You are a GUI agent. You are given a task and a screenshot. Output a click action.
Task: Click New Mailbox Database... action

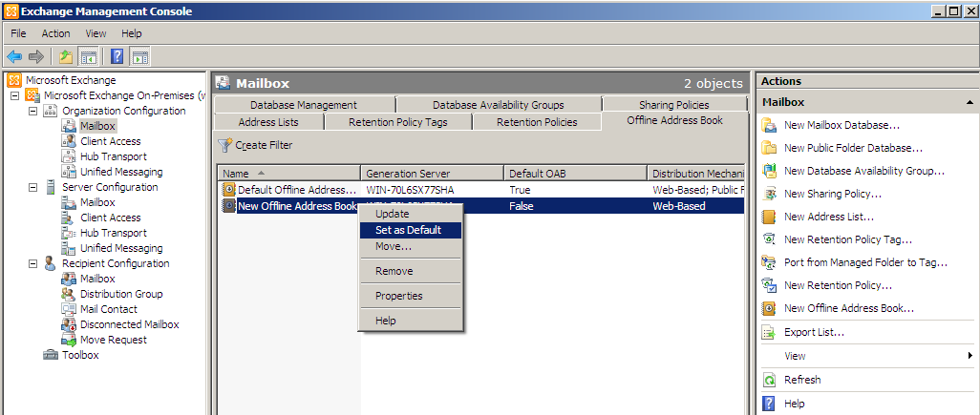(842, 125)
